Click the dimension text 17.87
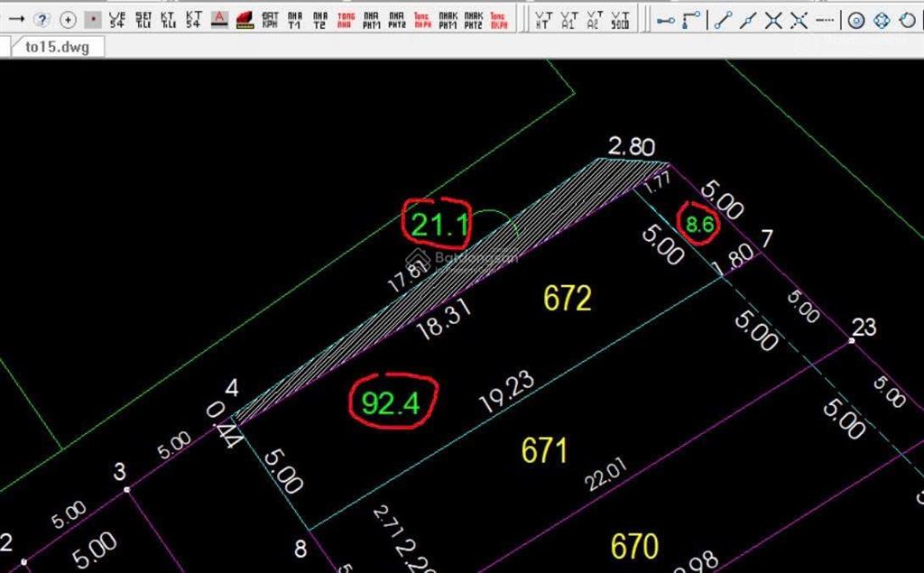924x573 pixels. (408, 277)
